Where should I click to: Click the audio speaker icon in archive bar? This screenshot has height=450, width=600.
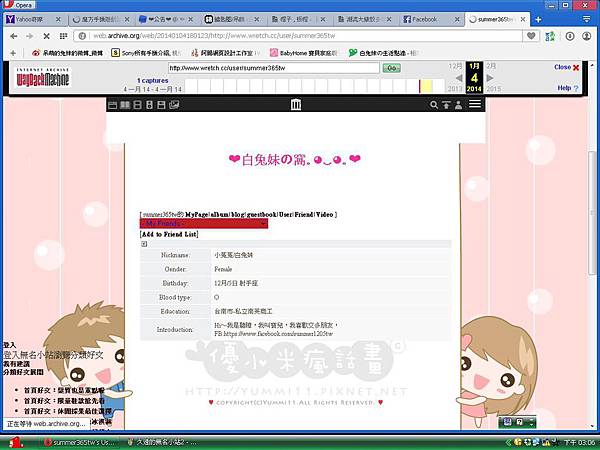[x=149, y=105]
